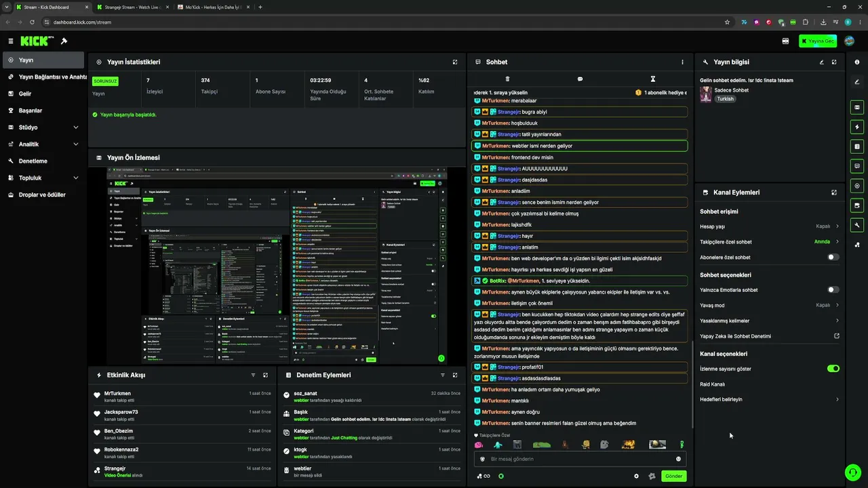Click the hourglass icon in chat toolbar
868x488 pixels.
coord(653,79)
